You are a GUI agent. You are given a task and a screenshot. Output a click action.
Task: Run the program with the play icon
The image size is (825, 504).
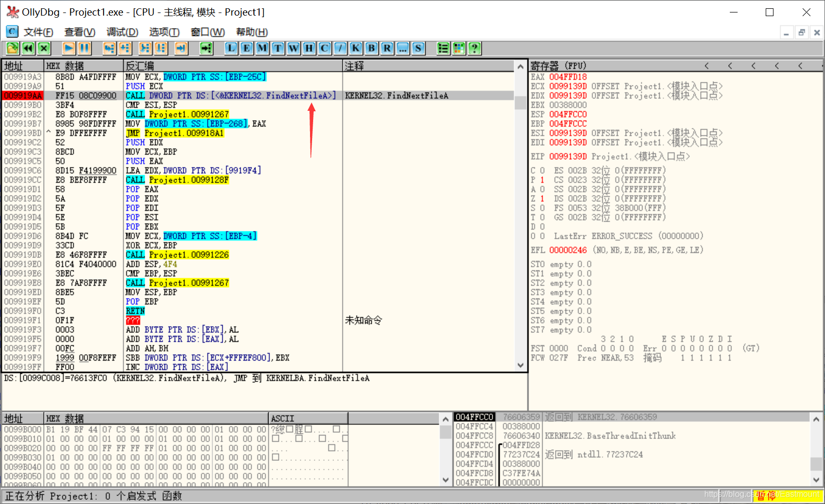tap(69, 48)
